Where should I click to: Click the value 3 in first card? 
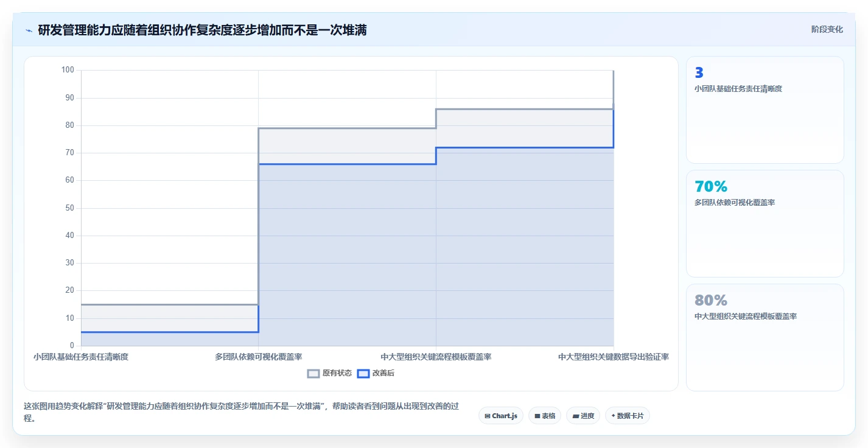(x=699, y=73)
